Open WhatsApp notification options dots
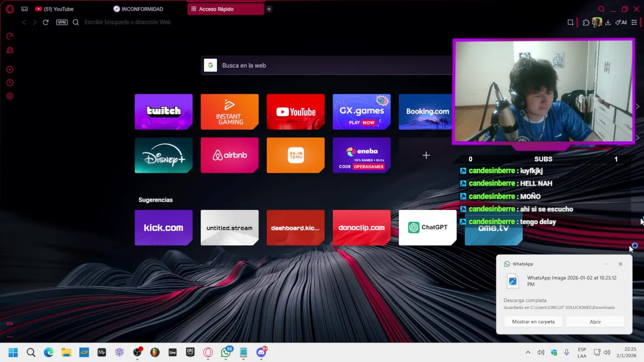The width and height of the screenshot is (644, 362). [x=606, y=264]
